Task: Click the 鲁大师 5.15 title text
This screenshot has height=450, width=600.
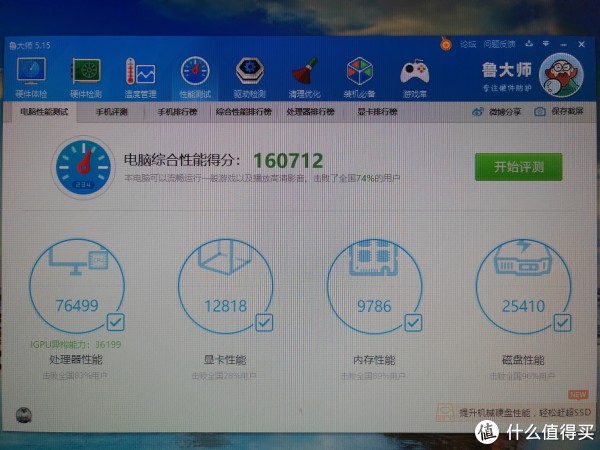Action: [30, 45]
